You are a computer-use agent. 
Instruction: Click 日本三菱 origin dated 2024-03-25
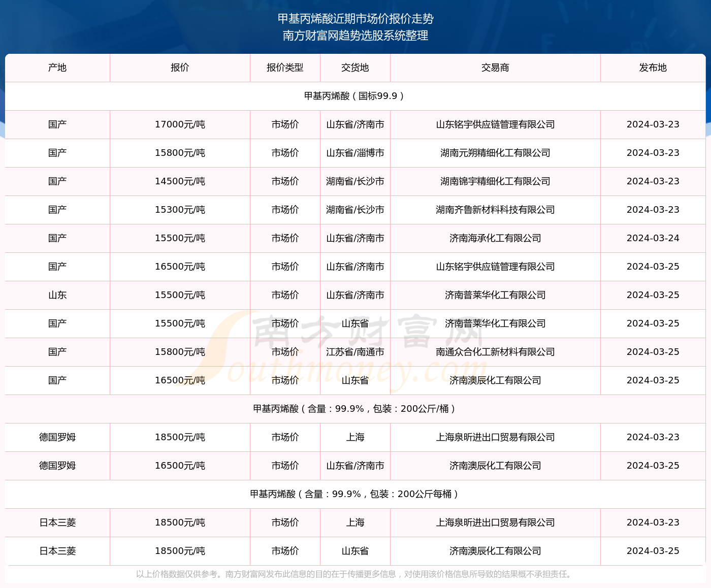(x=57, y=551)
